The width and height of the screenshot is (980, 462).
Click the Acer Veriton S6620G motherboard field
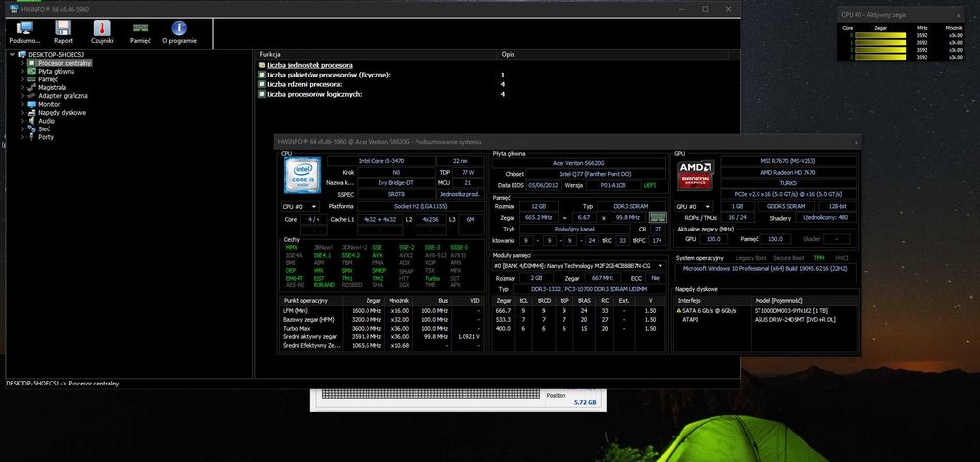(579, 162)
